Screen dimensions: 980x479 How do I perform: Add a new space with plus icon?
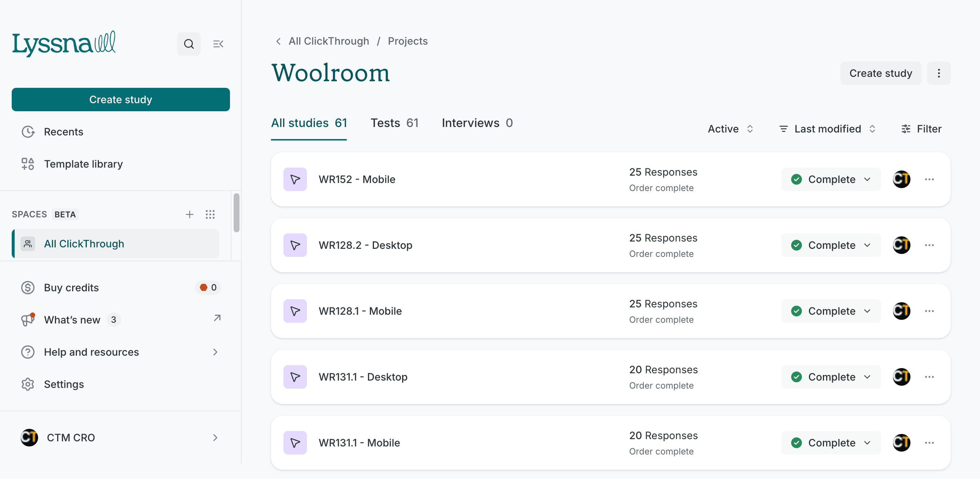[x=189, y=214]
